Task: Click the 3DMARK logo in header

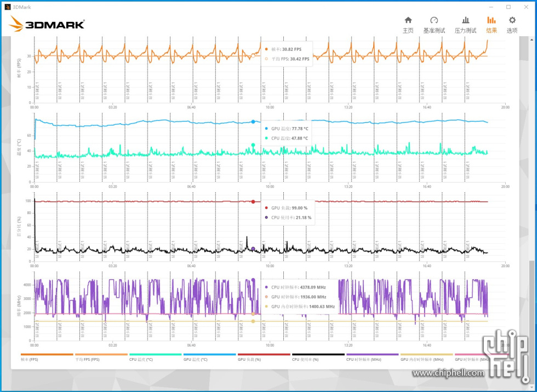Action: 47,24
